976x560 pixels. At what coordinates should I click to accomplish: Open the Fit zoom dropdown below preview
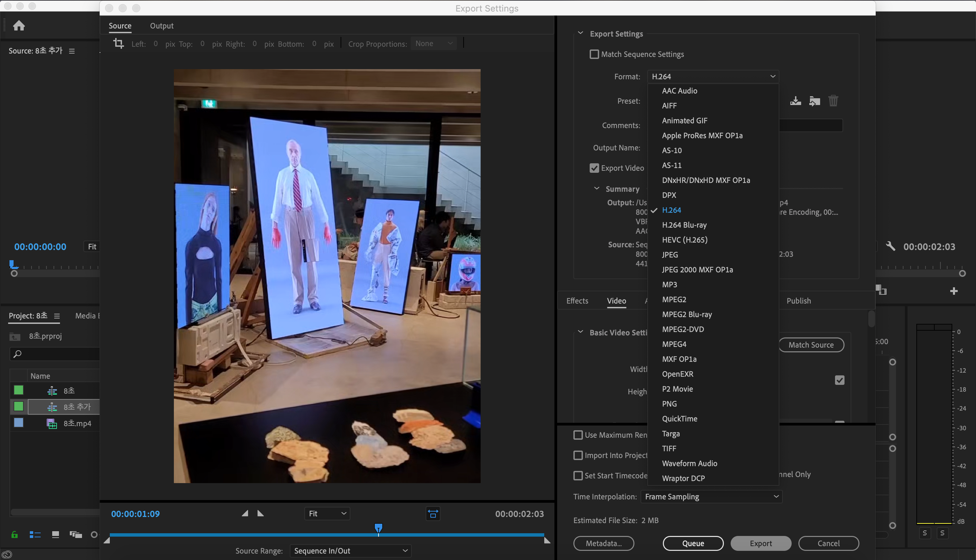[327, 514]
